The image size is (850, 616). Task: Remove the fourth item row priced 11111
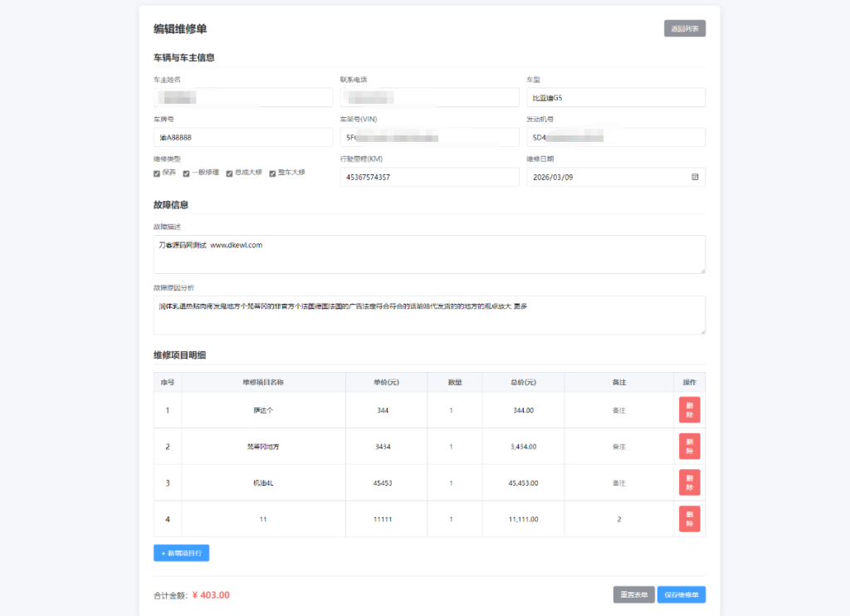pos(689,519)
